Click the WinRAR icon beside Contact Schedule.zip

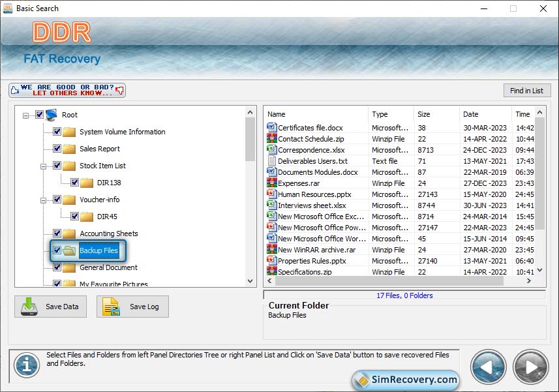271,138
